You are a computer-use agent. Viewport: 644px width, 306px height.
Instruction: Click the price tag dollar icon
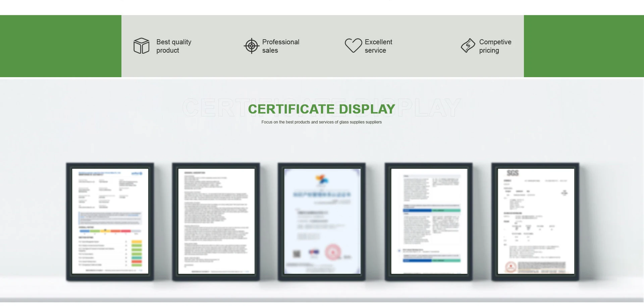(468, 46)
